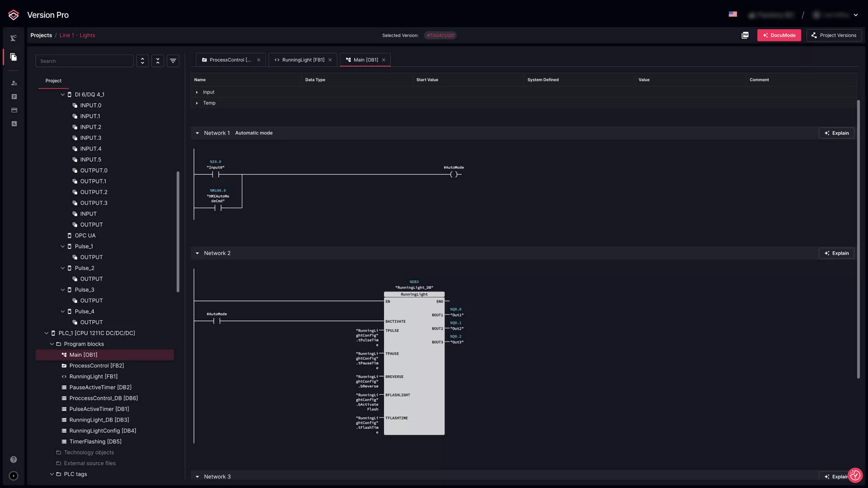Expand the sidebar with bottom arrow icon
The width and height of the screenshot is (868, 488).
14,476
